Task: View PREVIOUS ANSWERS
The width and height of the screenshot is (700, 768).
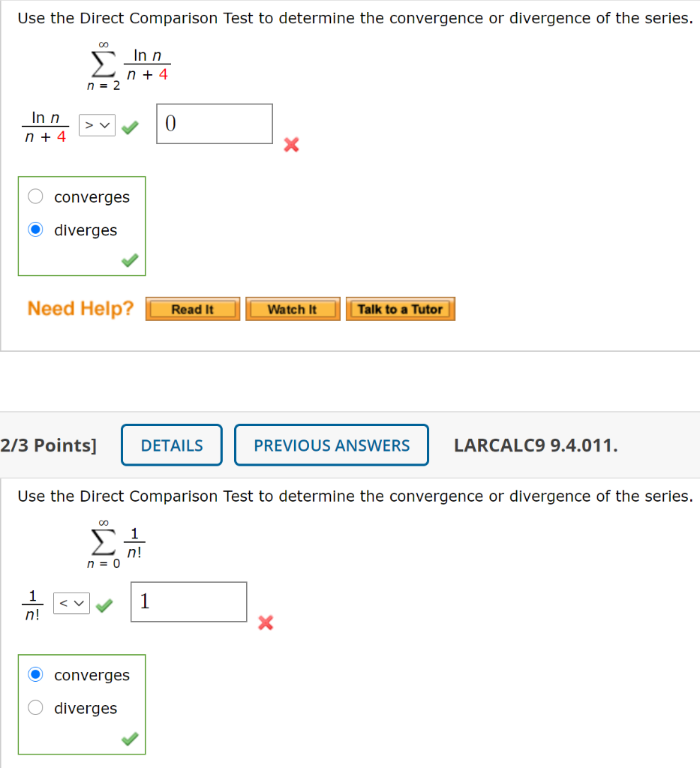Action: (331, 445)
